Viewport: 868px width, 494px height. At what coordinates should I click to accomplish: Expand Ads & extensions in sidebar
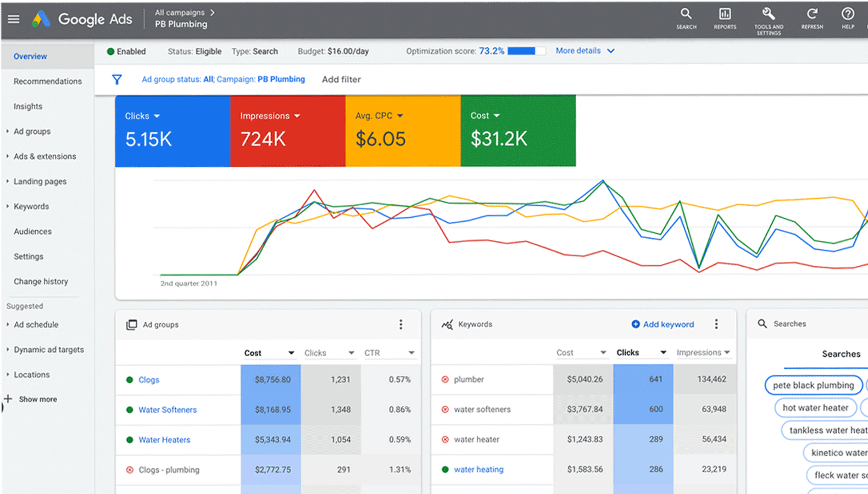coord(8,156)
